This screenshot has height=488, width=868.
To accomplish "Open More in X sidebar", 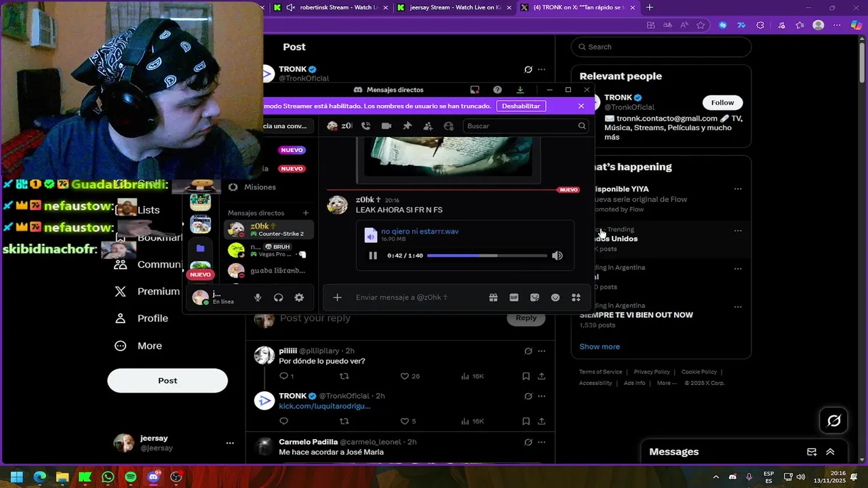I will pos(138,346).
